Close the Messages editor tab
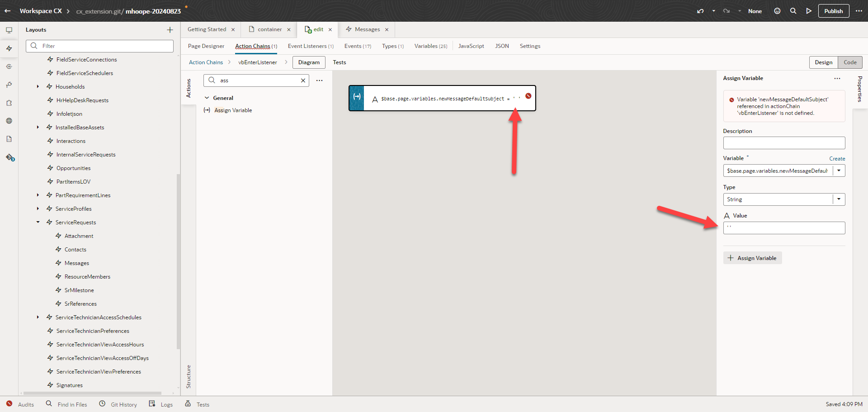 [387, 30]
